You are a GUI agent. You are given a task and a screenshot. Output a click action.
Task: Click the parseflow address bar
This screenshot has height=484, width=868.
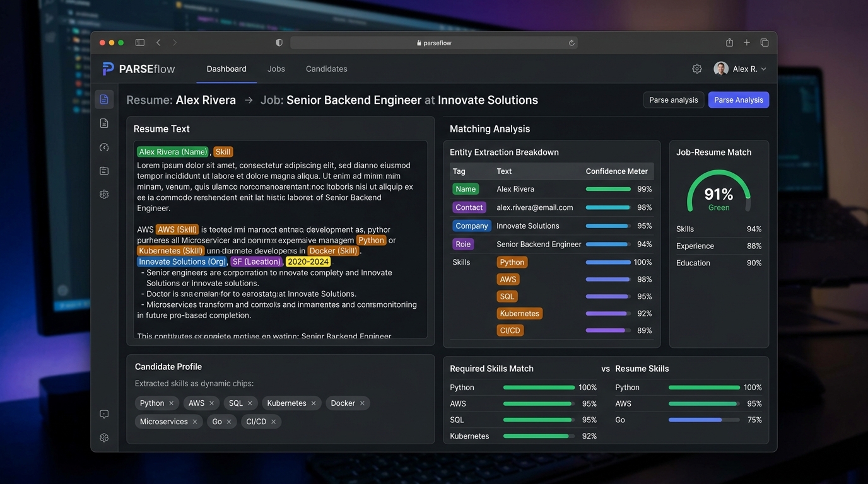point(434,43)
